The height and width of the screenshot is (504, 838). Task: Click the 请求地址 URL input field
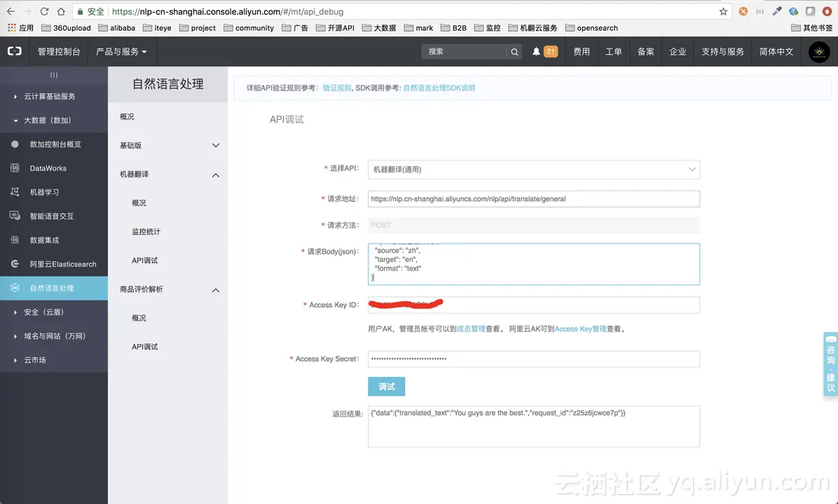point(533,199)
